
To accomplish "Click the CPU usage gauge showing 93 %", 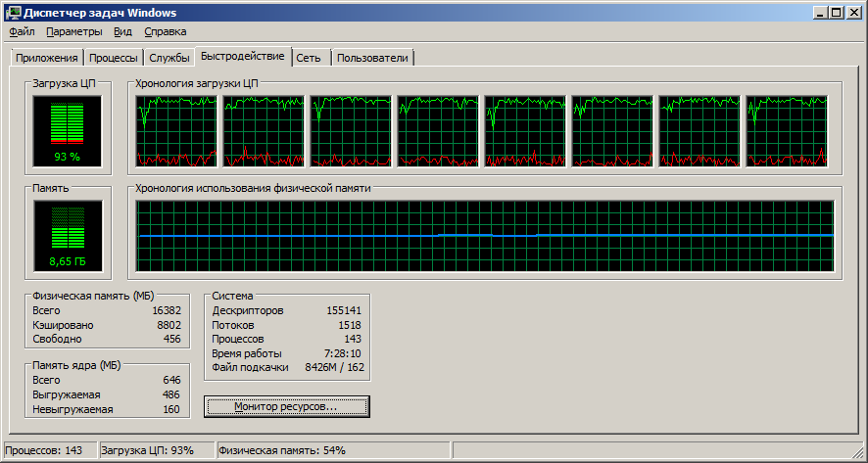I will click(x=68, y=130).
